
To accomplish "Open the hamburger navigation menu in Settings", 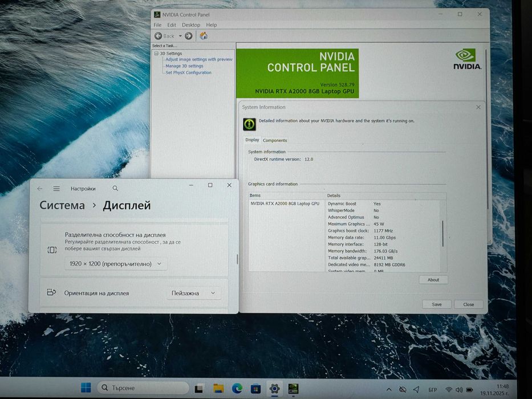I will click(56, 189).
